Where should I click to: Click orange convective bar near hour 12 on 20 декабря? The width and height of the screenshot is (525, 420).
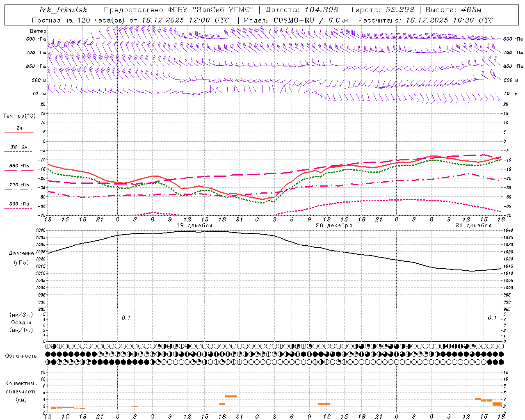pyautogui.click(x=324, y=404)
